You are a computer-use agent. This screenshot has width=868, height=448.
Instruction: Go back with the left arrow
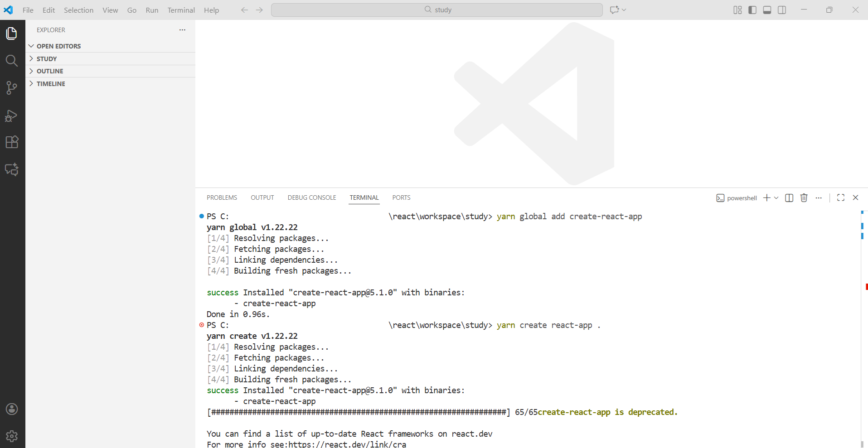[x=244, y=10]
